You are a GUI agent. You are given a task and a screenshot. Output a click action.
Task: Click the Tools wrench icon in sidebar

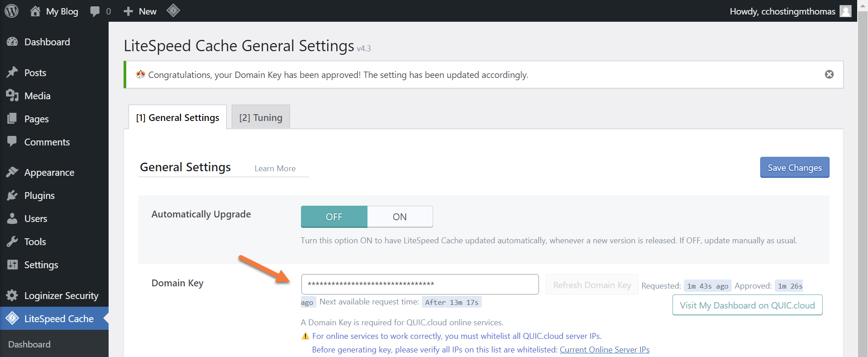[x=12, y=241]
